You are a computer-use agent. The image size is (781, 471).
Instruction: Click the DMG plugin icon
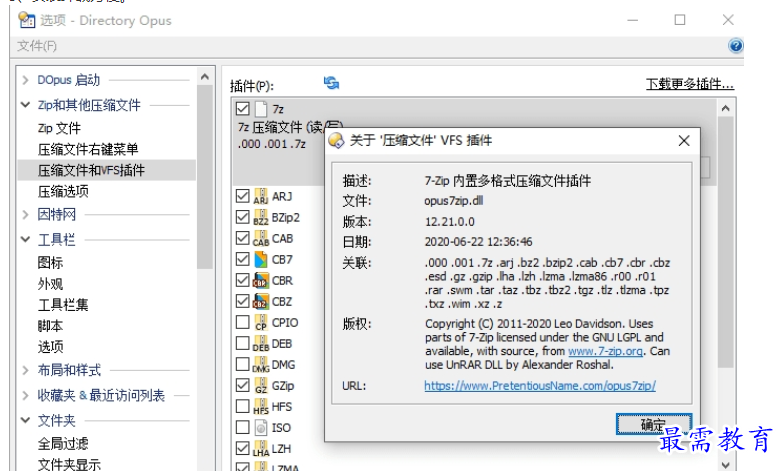tap(260, 364)
